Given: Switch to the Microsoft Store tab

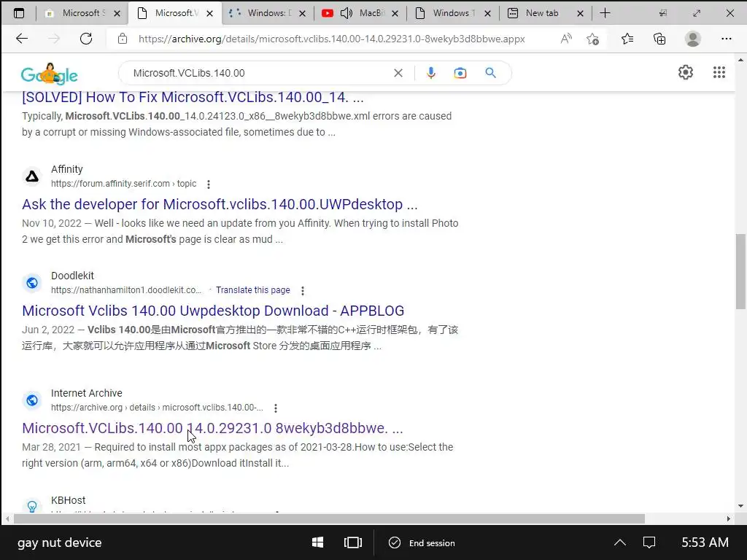Looking at the screenshot, I should click(82, 13).
